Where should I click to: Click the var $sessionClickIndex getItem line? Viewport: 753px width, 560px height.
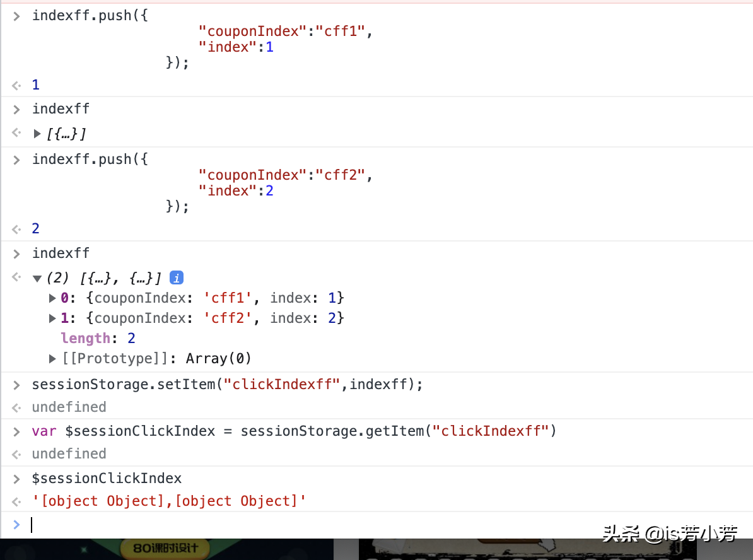click(294, 431)
